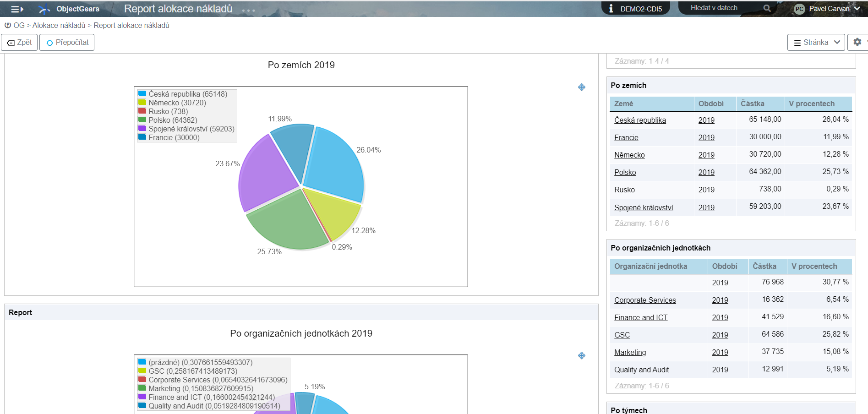
Task: Open the Corporate Services unit link
Action: pyautogui.click(x=645, y=300)
